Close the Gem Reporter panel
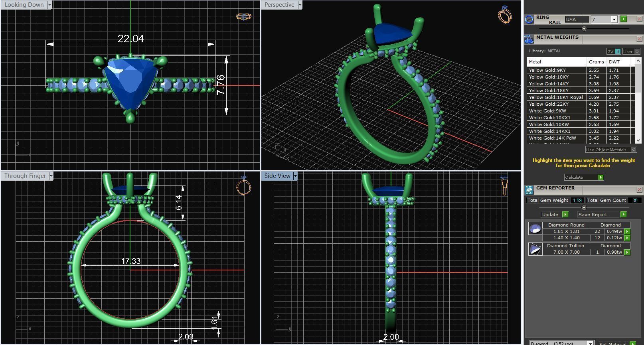This screenshot has width=644, height=345. point(639,190)
